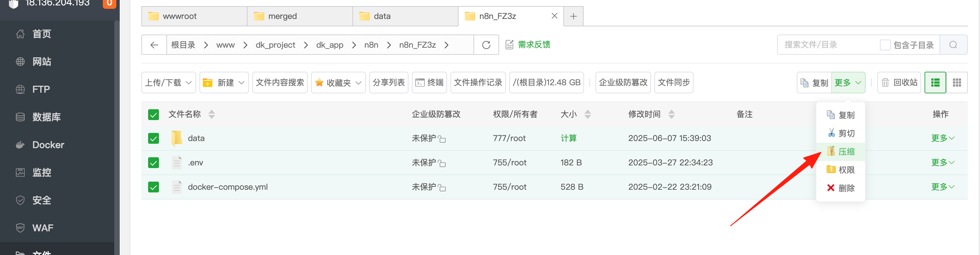Image resolution: width=980 pixels, height=255 pixels.
Task: Switch to the data tab
Action: click(405, 16)
